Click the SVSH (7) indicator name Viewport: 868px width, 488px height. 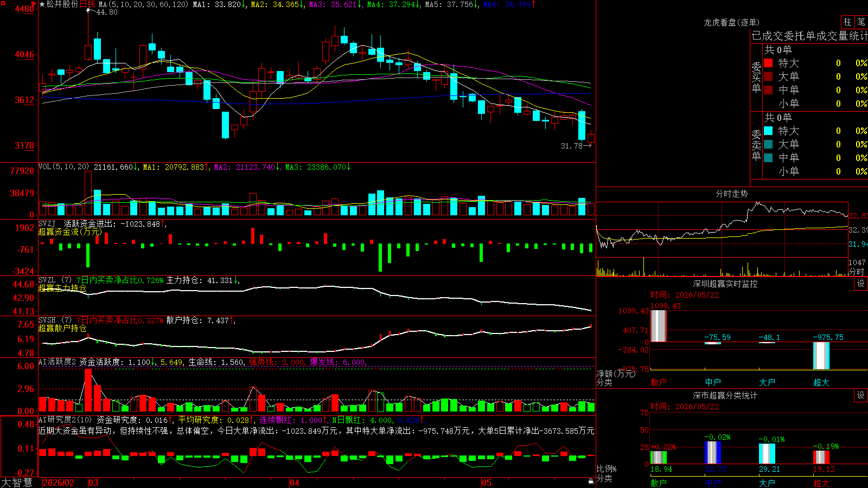[55, 320]
